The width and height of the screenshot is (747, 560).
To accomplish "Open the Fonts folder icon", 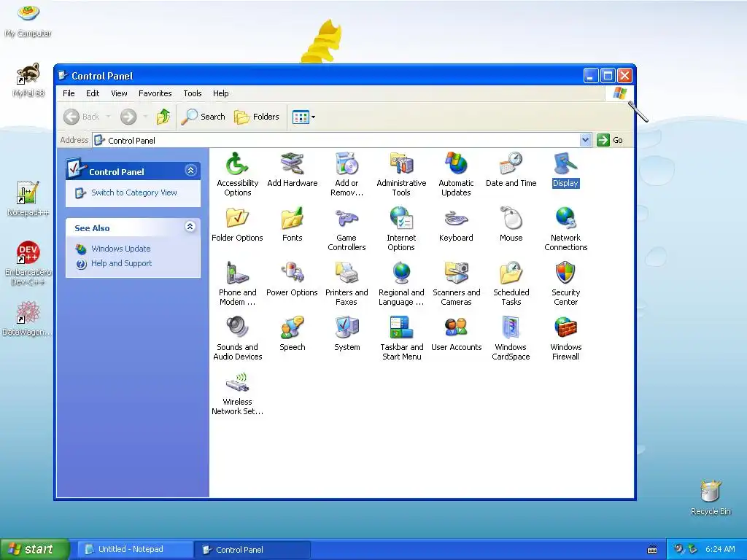I will click(292, 219).
